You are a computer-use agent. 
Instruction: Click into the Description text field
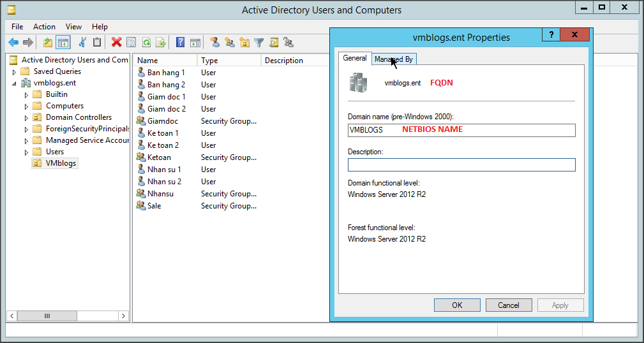click(x=461, y=165)
